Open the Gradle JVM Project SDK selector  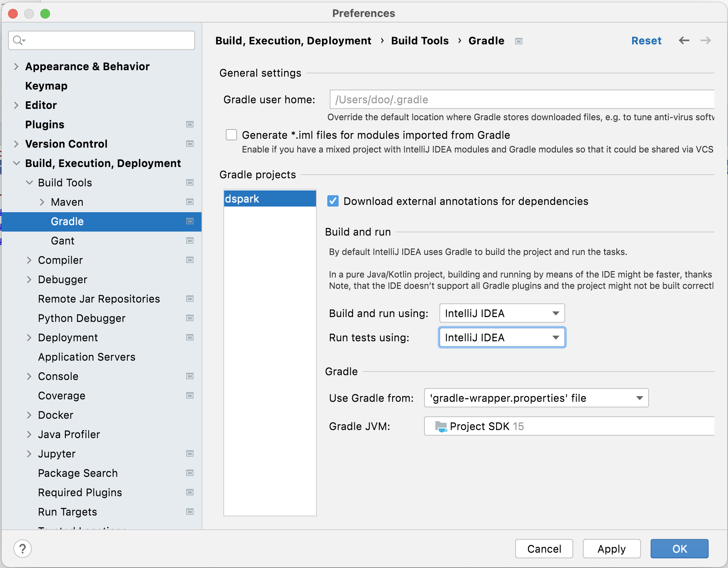click(569, 426)
